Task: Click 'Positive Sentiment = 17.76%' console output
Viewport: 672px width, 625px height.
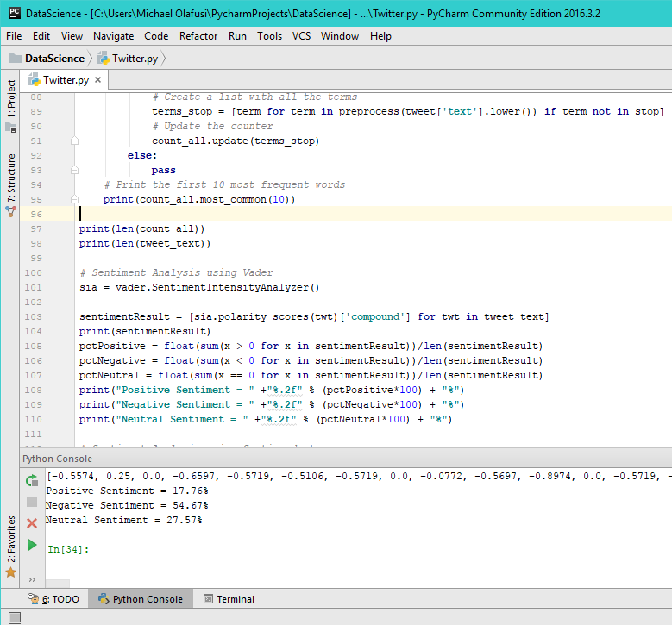Action: coord(127,491)
